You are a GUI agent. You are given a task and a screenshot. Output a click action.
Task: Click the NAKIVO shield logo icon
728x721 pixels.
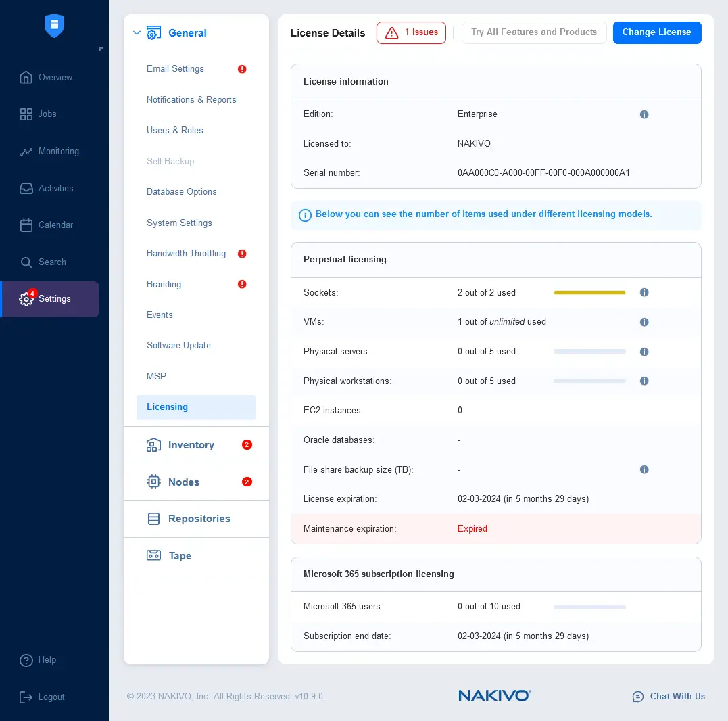coord(54,25)
